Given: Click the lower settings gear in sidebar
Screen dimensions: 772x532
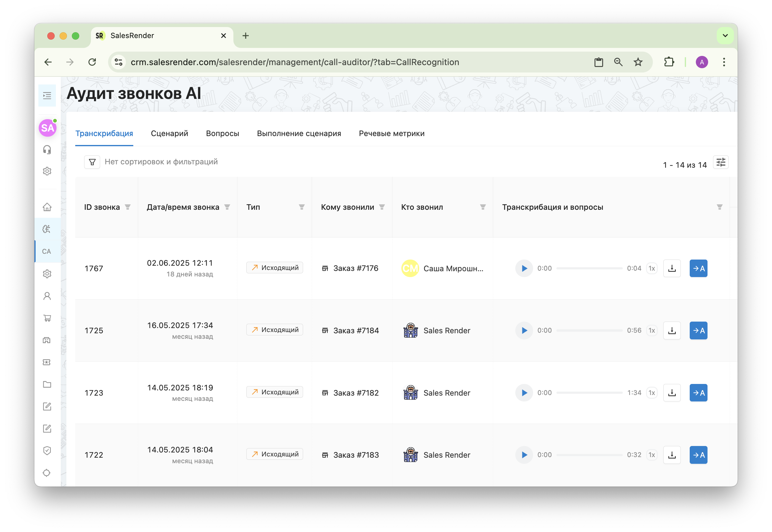Looking at the screenshot, I should coord(47,274).
